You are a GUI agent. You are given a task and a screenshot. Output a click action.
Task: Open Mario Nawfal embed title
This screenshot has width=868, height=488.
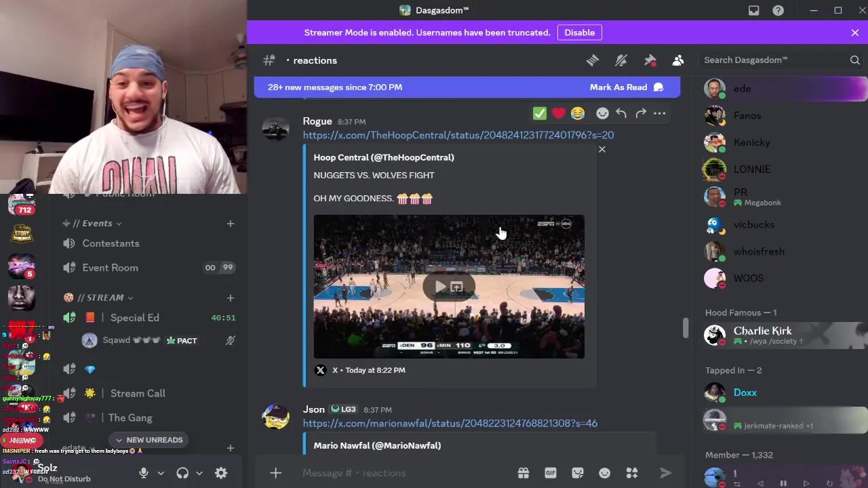[x=377, y=445]
